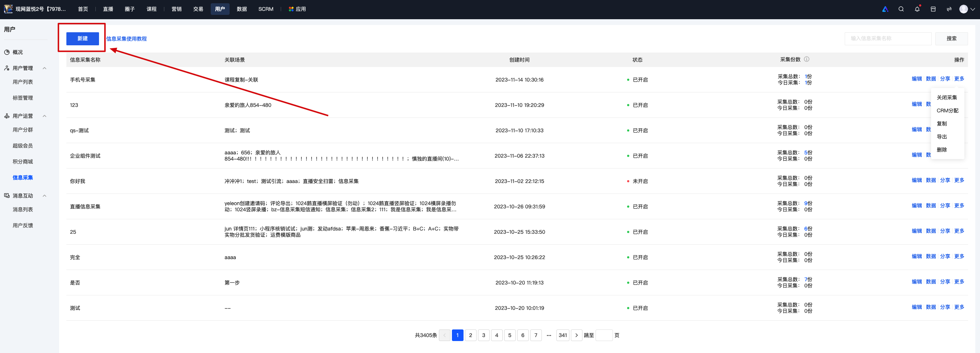Click 编辑 for the 手机号采集 row
The width and height of the screenshot is (980, 353).
[917, 79]
